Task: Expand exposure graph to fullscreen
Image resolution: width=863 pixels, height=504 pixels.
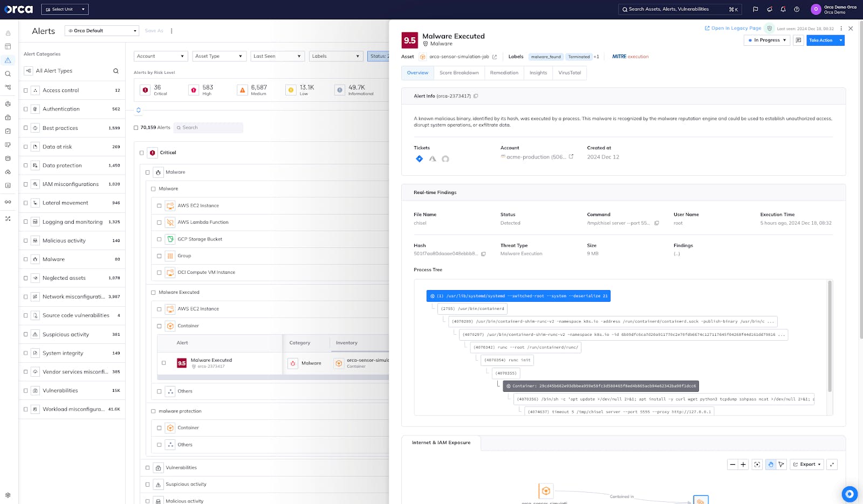Action: (832, 465)
